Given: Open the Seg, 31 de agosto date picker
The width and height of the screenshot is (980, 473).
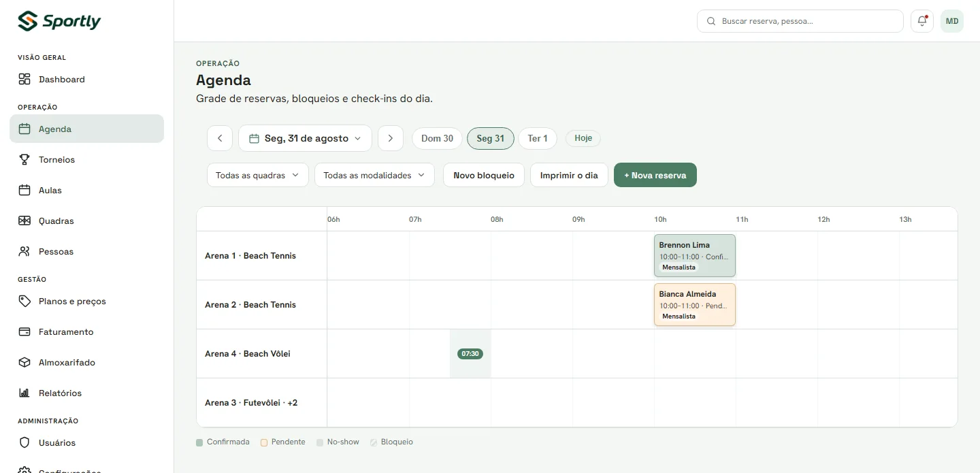Looking at the screenshot, I should point(305,138).
